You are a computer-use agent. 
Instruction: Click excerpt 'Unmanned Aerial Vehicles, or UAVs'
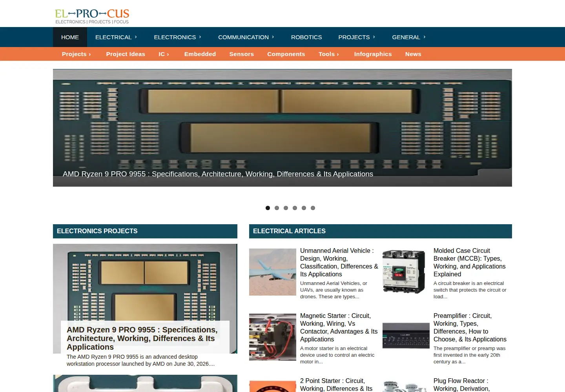(334, 290)
